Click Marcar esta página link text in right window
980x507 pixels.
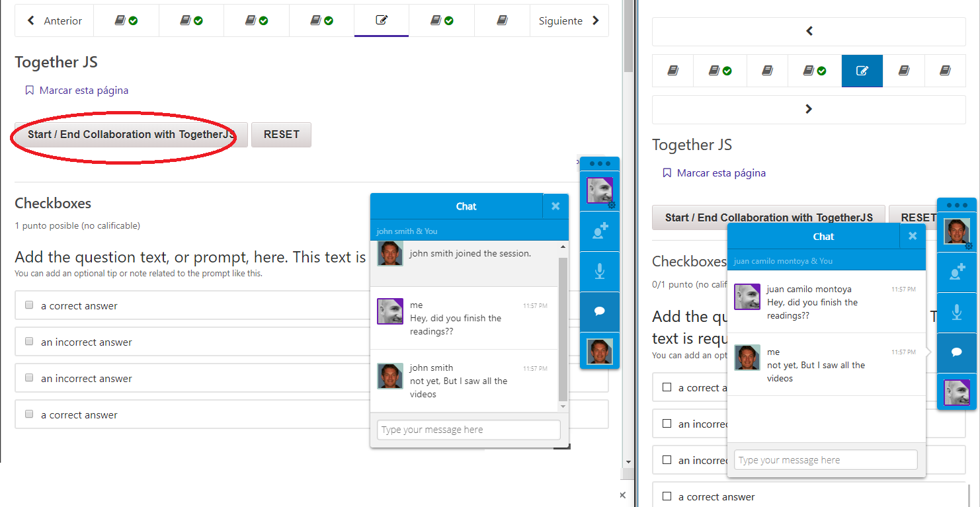[x=721, y=173]
